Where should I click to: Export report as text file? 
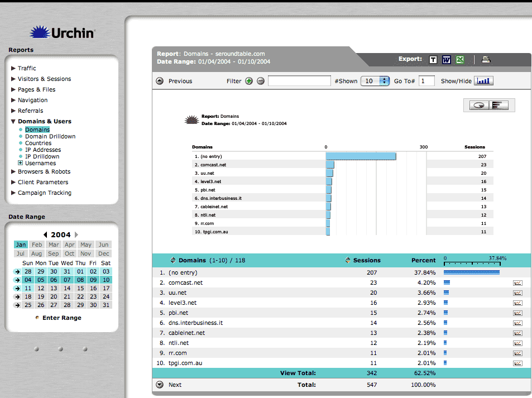pos(433,60)
